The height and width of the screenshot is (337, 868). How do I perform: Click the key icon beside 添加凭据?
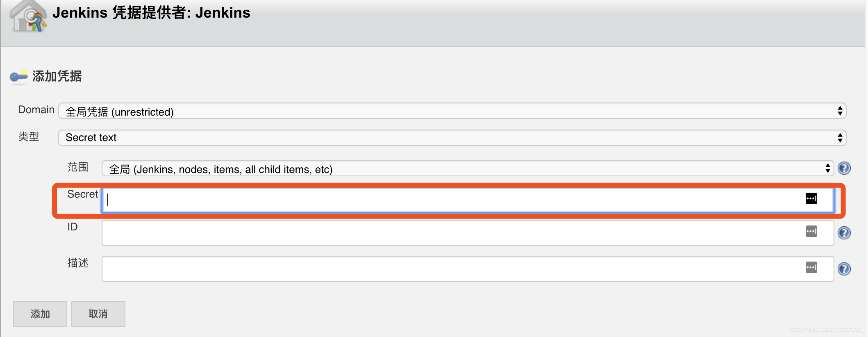18,76
